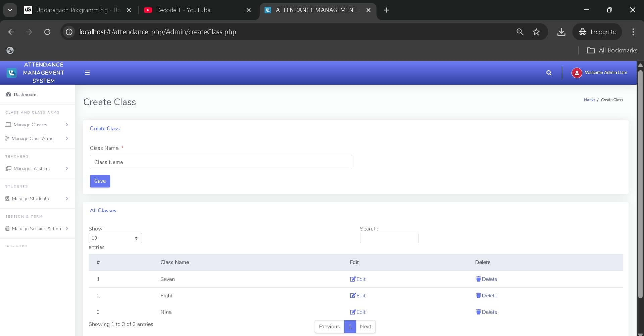The image size is (644, 336).
Task: Click the Attendance Management System logo icon
Action: [x=11, y=73]
